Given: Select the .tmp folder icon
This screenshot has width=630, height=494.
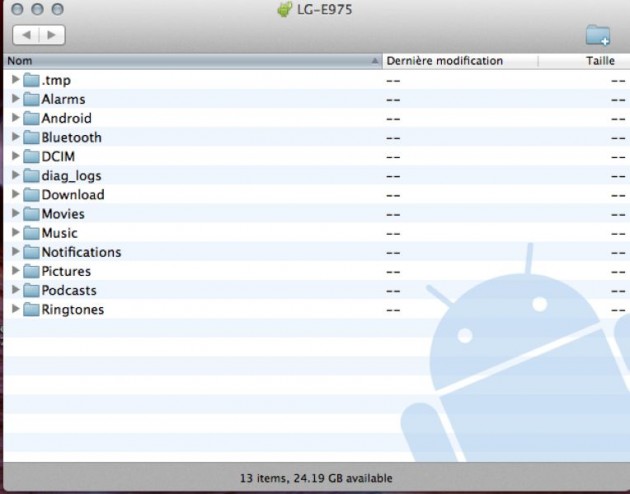Looking at the screenshot, I should [x=31, y=80].
